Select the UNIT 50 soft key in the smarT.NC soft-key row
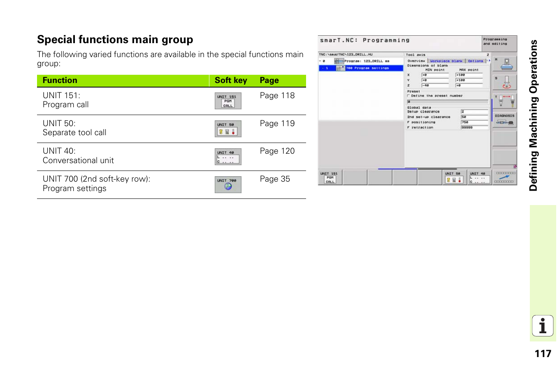 (454, 178)
